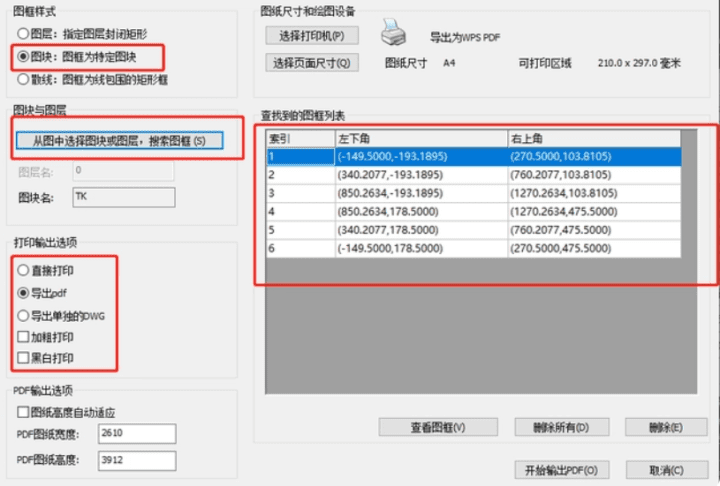Select the 导出单独的DWG option
The image size is (720, 486).
(x=23, y=315)
